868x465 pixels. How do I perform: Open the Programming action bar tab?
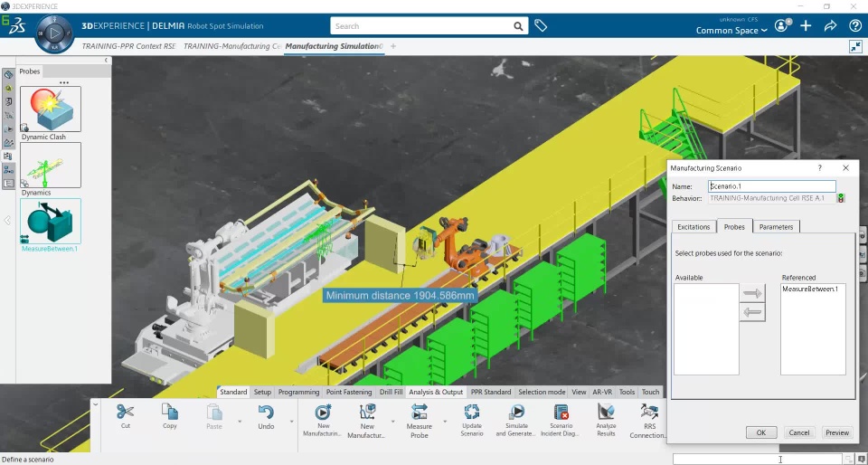299,392
